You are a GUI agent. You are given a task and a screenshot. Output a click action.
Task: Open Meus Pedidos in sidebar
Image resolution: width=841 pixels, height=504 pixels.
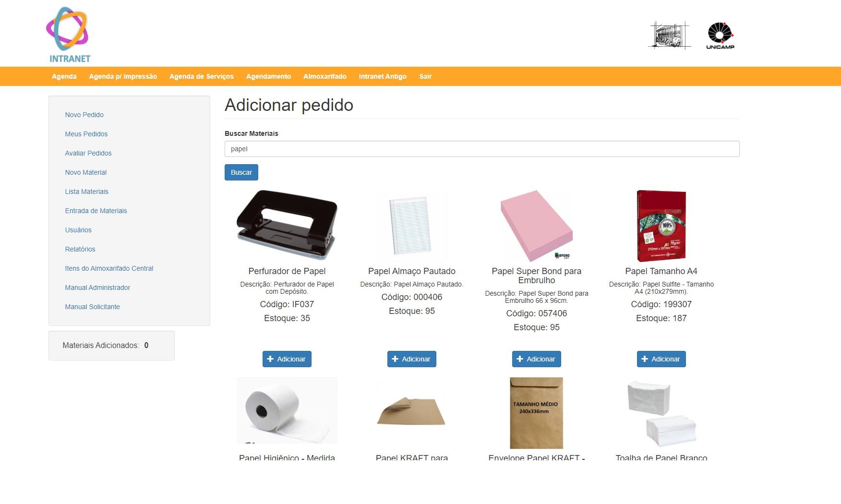(x=86, y=134)
